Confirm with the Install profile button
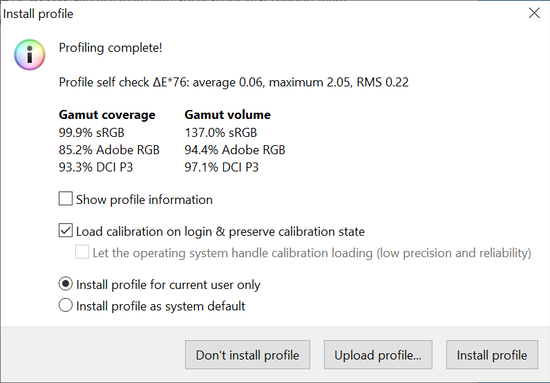This screenshot has width=550, height=383. click(x=492, y=355)
